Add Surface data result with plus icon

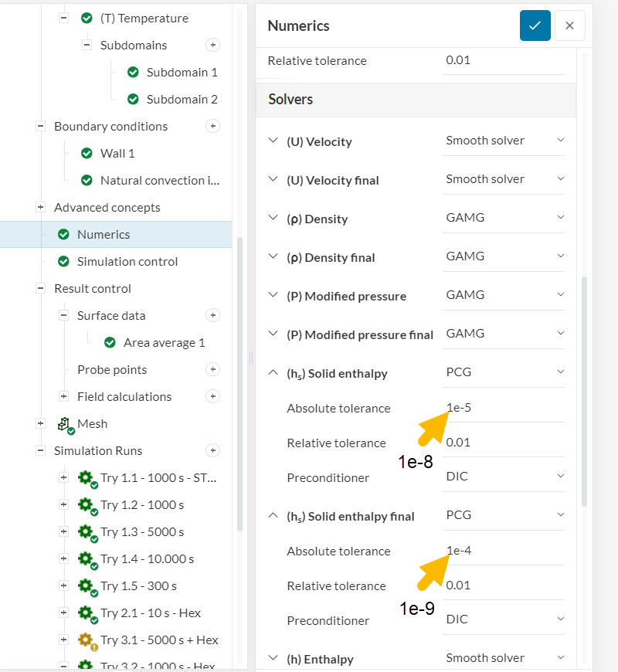click(214, 315)
